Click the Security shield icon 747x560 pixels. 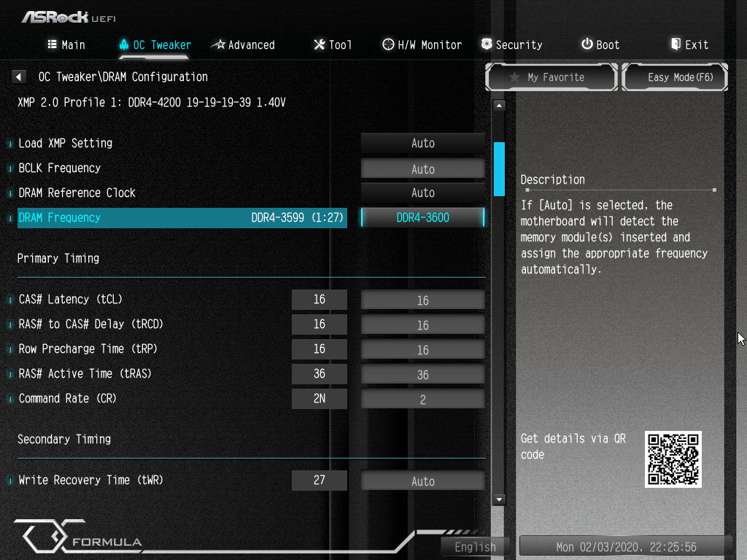click(x=487, y=44)
